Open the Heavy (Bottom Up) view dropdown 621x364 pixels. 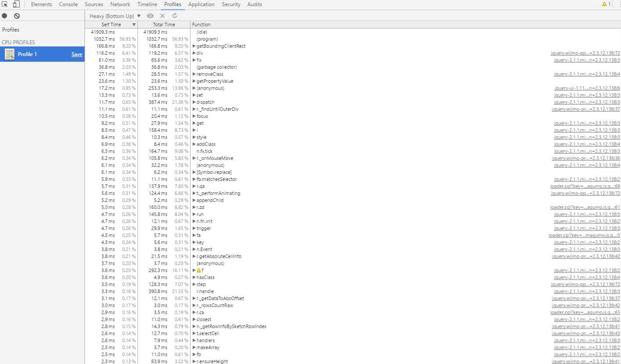coord(115,16)
